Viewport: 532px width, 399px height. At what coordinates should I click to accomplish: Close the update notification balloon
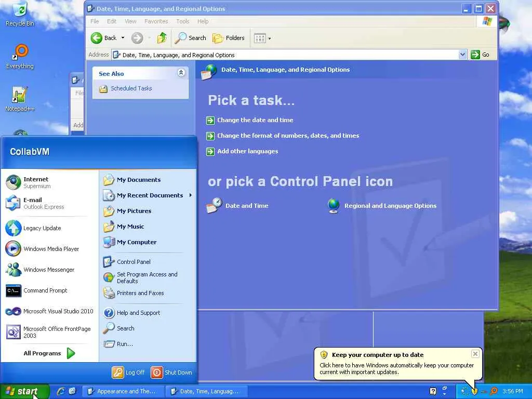tap(475, 354)
